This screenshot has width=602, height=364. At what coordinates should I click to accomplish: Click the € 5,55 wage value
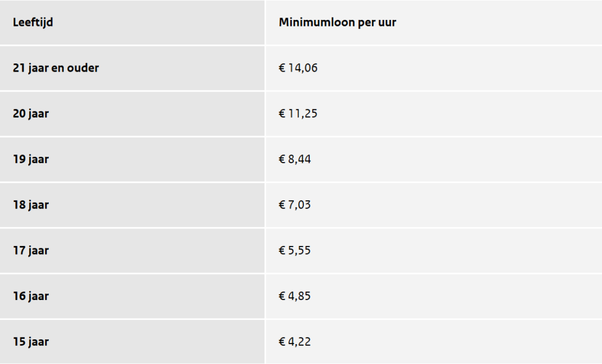pos(295,251)
